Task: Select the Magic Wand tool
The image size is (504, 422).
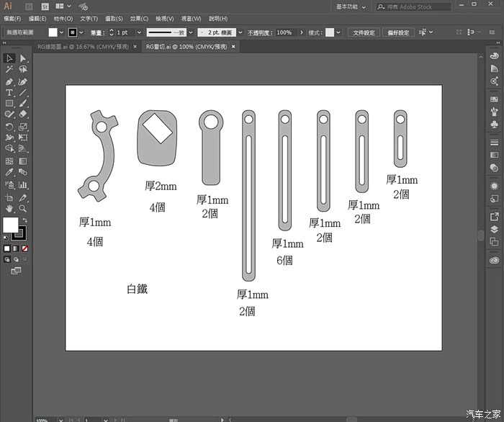Action: tap(9, 70)
